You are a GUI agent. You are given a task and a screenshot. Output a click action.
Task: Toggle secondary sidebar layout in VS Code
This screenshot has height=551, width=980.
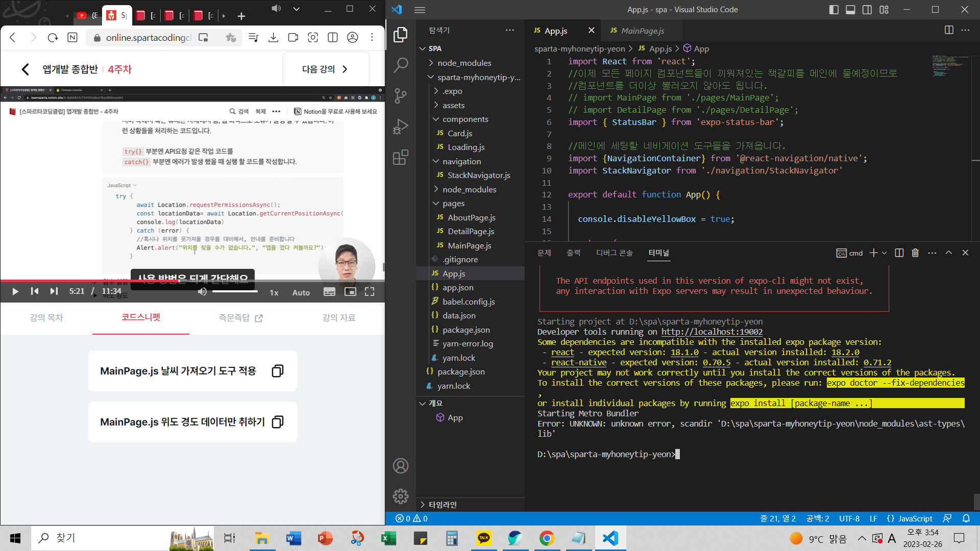pyautogui.click(x=867, y=10)
